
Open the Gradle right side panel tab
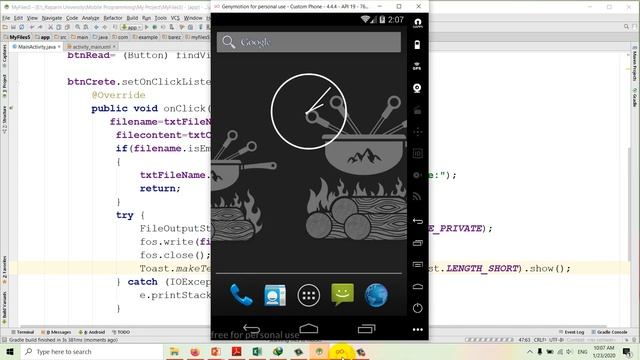(x=635, y=97)
